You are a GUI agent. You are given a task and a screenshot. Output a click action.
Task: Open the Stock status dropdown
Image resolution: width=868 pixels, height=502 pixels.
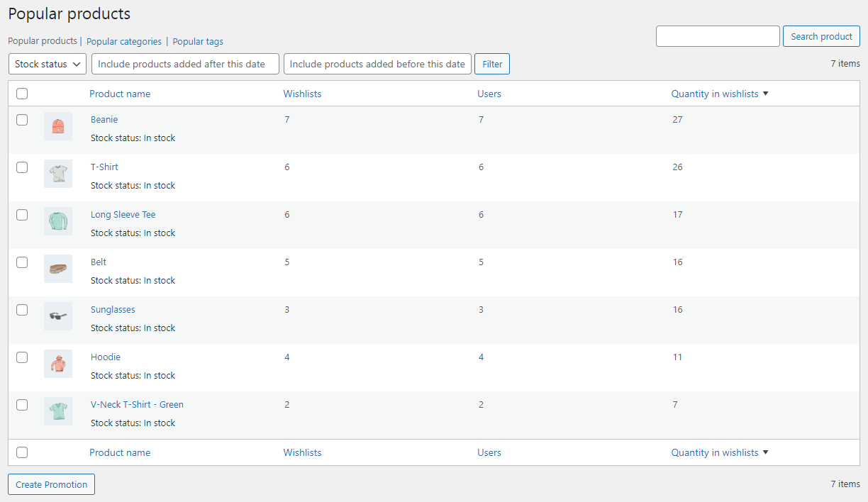[47, 64]
